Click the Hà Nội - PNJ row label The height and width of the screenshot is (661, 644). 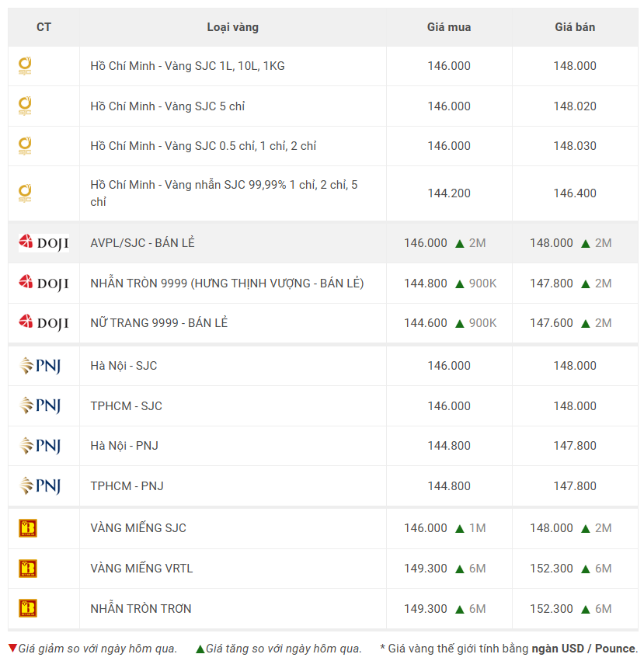[x=124, y=446]
